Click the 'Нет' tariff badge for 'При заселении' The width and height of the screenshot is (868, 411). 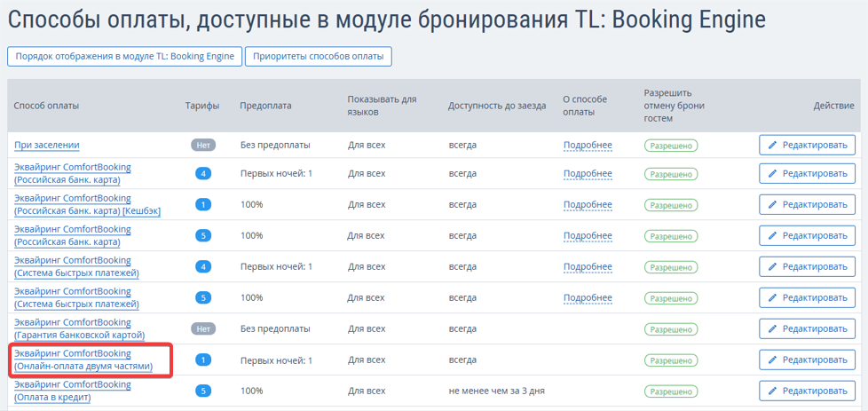[x=203, y=145]
